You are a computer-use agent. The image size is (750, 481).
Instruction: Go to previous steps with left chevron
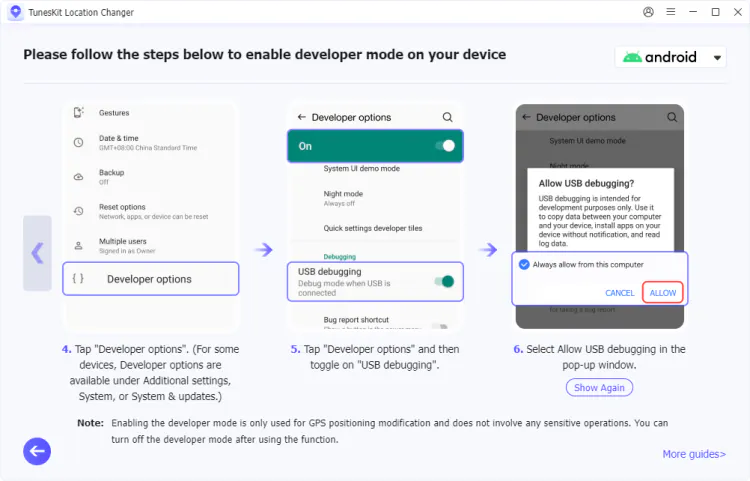(37, 253)
